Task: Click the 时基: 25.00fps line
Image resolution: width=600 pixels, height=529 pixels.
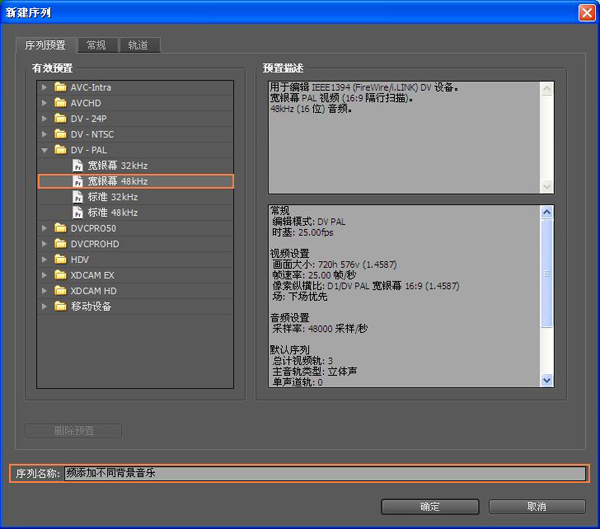Action: click(303, 232)
